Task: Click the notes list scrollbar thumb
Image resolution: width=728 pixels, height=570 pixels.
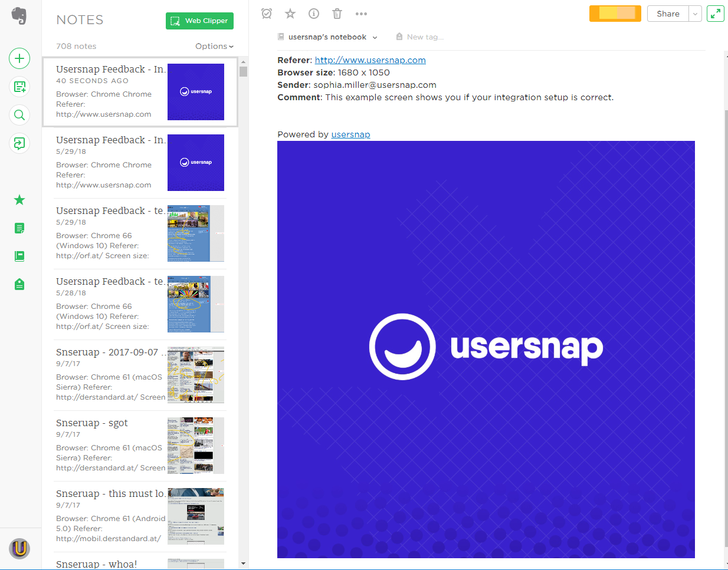Action: coord(243,71)
